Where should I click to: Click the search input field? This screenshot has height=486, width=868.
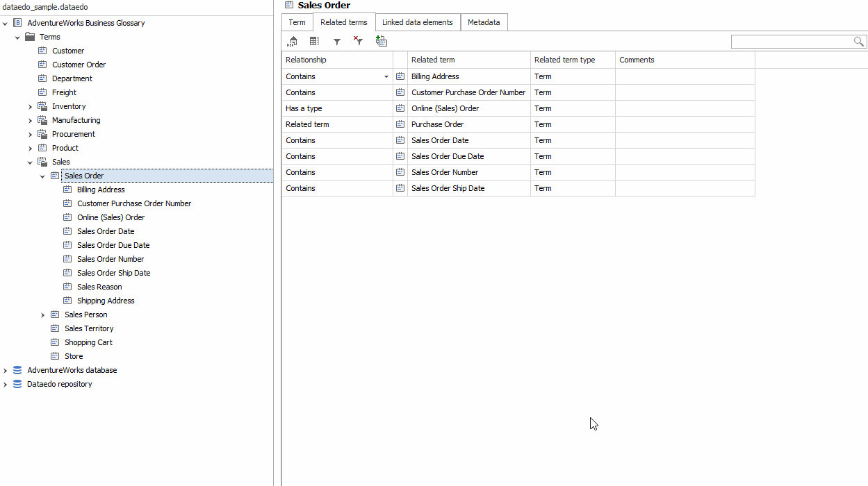pyautogui.click(x=791, y=42)
